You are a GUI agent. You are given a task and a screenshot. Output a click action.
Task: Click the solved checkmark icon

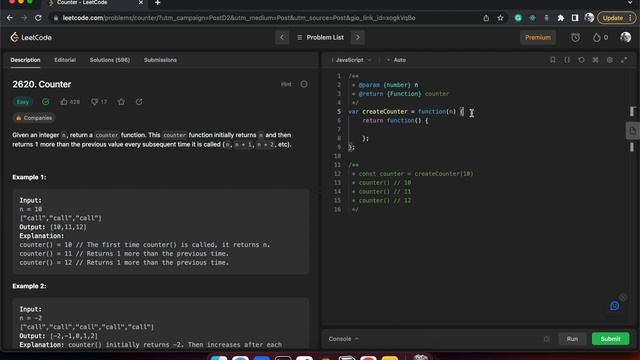pyautogui.click(x=45, y=102)
